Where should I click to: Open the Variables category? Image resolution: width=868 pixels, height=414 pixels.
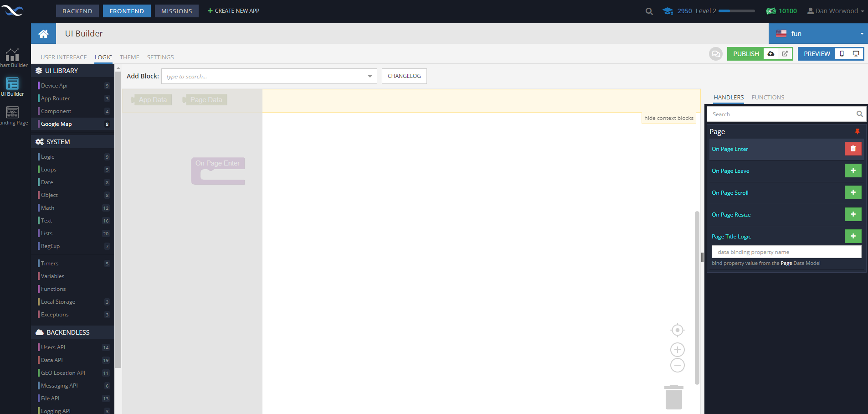point(73,276)
